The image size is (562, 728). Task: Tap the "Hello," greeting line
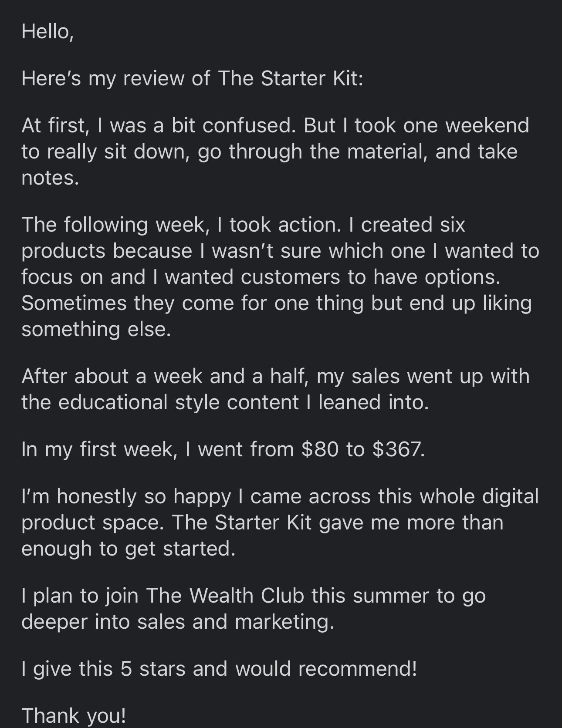click(47, 32)
